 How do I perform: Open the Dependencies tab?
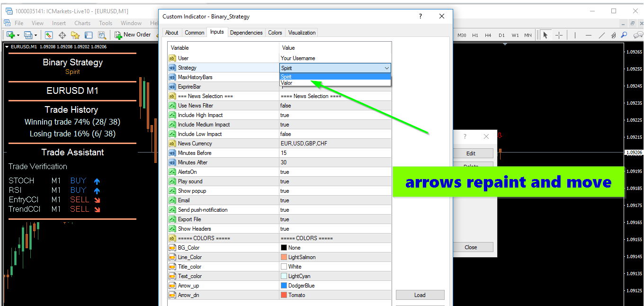pyautogui.click(x=246, y=33)
